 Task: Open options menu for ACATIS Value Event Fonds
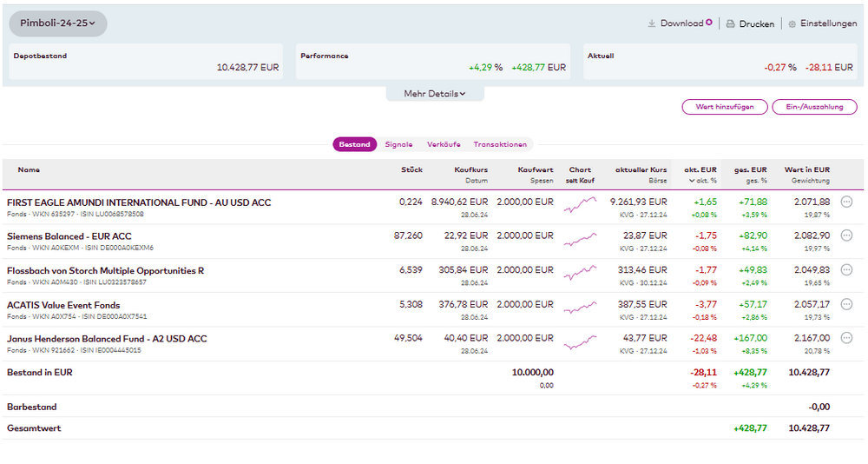847,305
